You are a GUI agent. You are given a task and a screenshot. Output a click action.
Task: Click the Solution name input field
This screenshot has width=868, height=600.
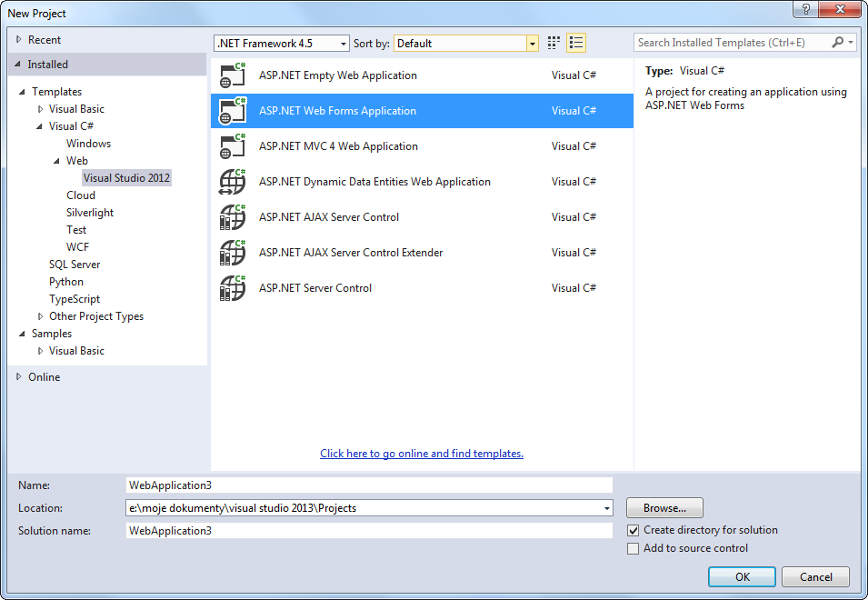pos(369,530)
